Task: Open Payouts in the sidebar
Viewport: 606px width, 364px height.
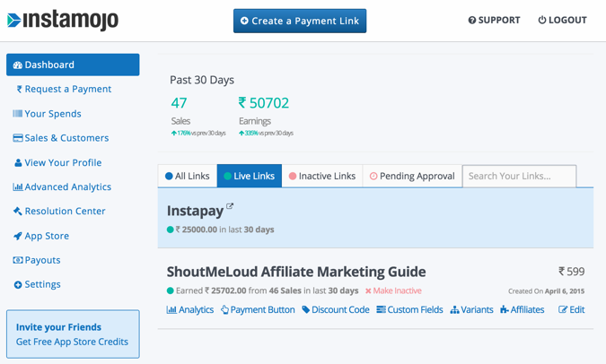Action: 37,260
